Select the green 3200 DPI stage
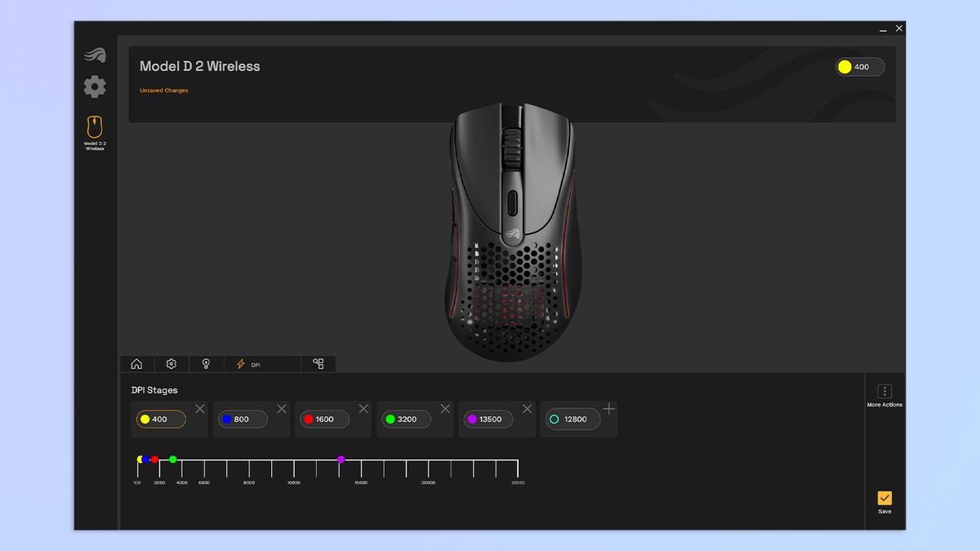980x551 pixels. (408, 419)
